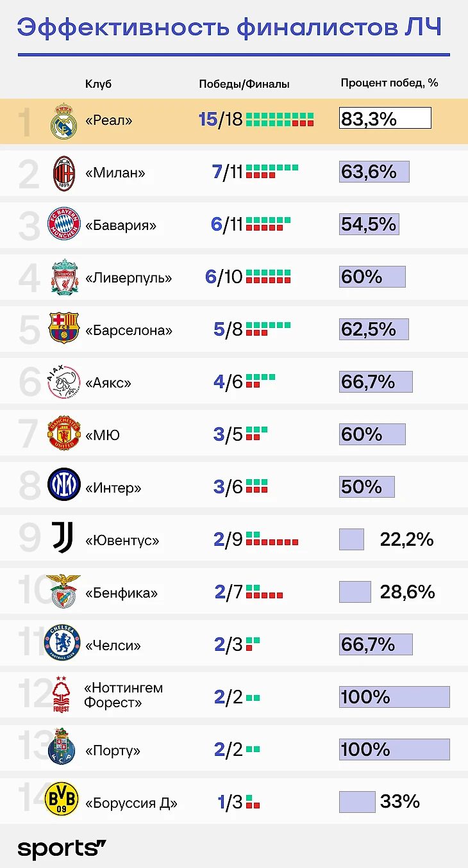Click the Chelsea club crest
Viewport: 468px width, 868px height.
tap(63, 643)
